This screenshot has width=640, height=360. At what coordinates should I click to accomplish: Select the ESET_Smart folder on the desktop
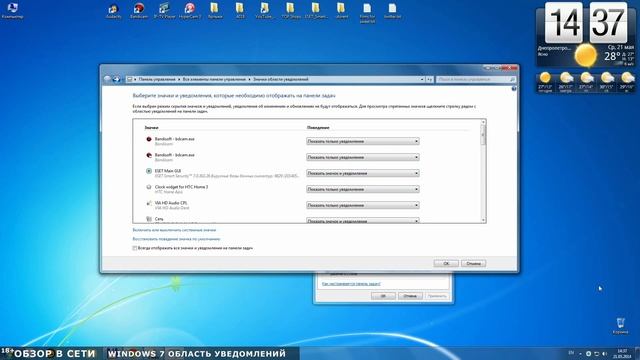pos(316,11)
